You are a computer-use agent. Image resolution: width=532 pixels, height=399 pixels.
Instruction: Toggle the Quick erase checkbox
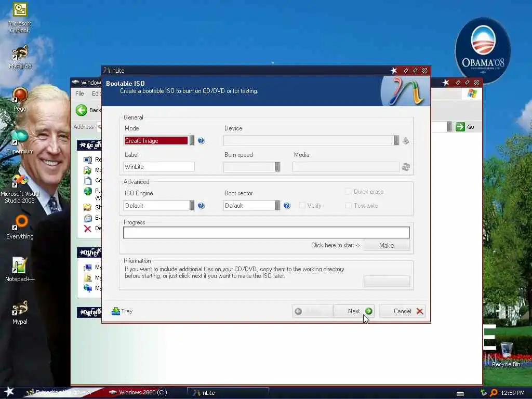coord(348,192)
